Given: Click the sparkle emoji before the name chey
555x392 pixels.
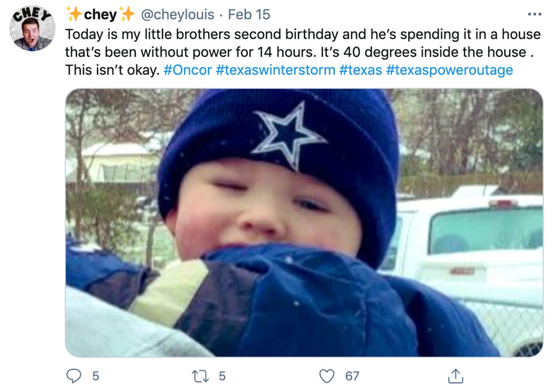Looking at the screenshot, I should (x=74, y=15).
